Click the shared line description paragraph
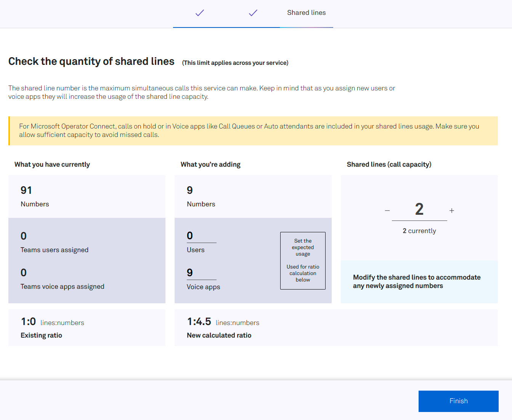This screenshot has width=512, height=420. pos(202,92)
